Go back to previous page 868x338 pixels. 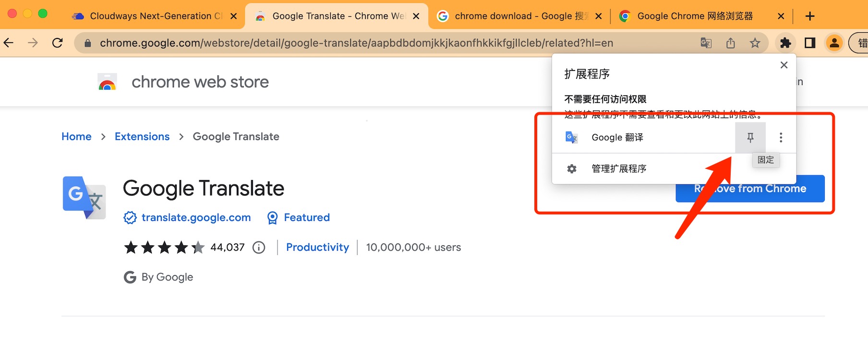point(9,43)
